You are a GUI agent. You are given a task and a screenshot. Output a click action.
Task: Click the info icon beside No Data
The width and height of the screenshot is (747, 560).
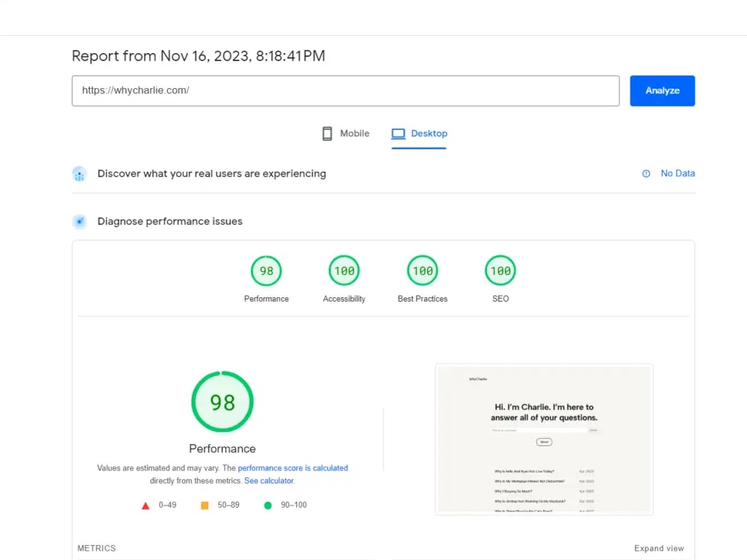[x=646, y=174]
